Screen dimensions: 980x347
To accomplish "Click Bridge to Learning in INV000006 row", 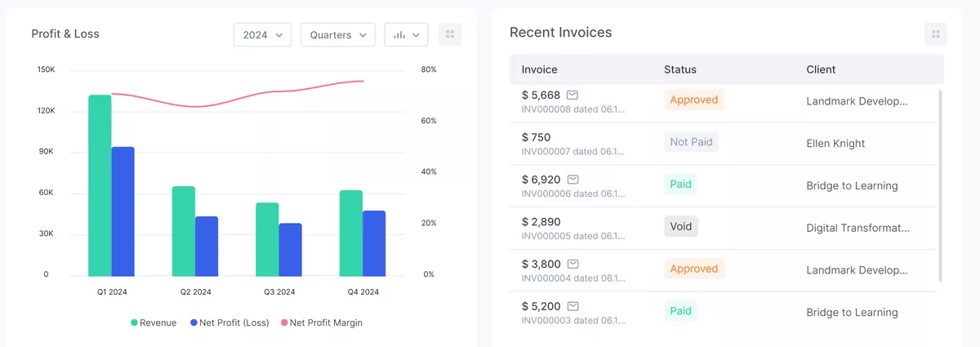I will pyautogui.click(x=852, y=186).
